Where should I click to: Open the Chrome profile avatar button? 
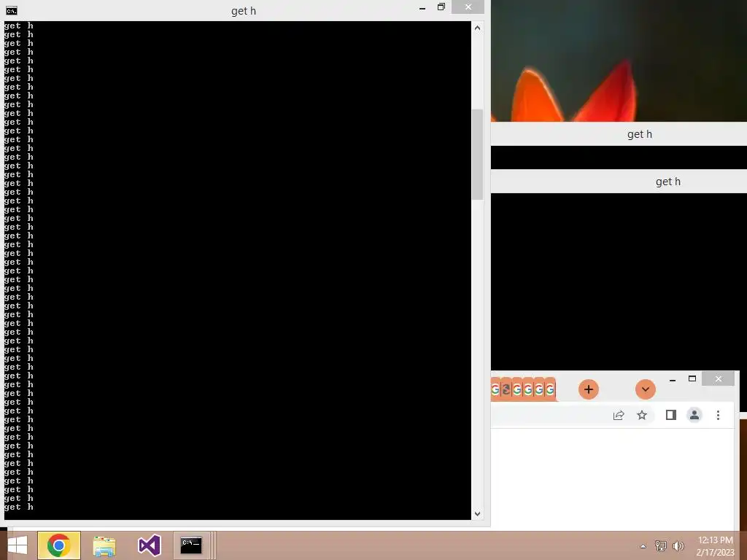pyautogui.click(x=694, y=415)
